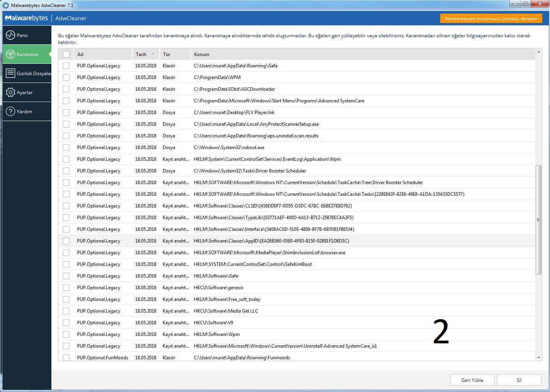Tick checkbox for PUP.Optional.FunMoods row

tap(66, 358)
